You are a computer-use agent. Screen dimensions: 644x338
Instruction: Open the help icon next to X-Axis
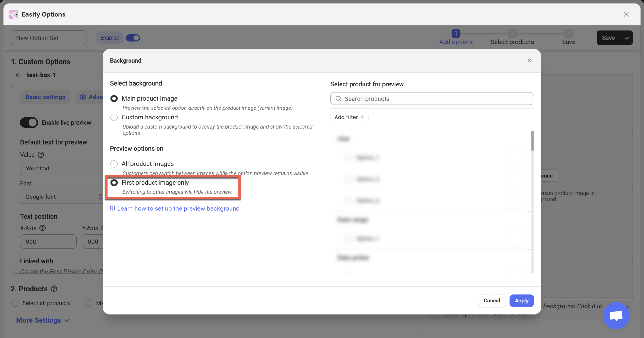42,228
